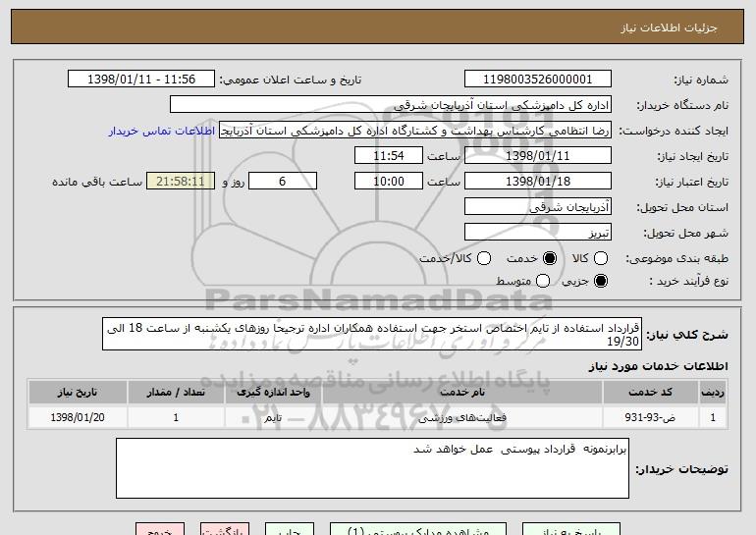Select the خدمت radio button

[550, 258]
